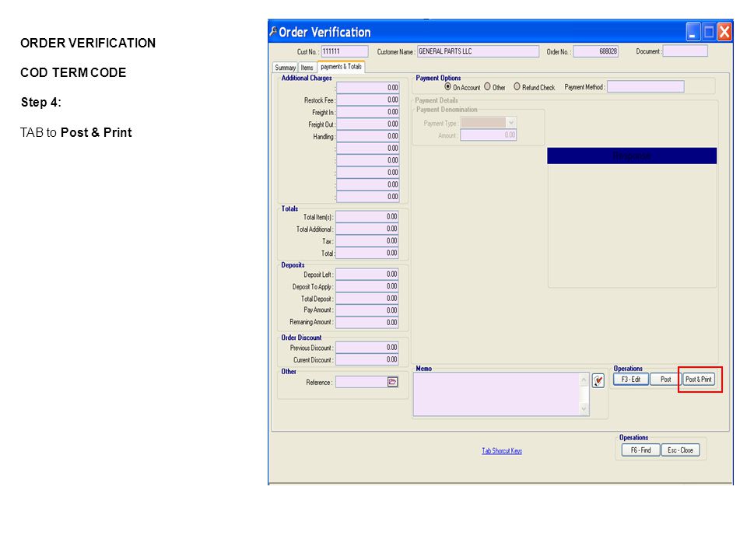Select the Payments & Totals tab
The height and width of the screenshot is (560, 747).
point(341,67)
